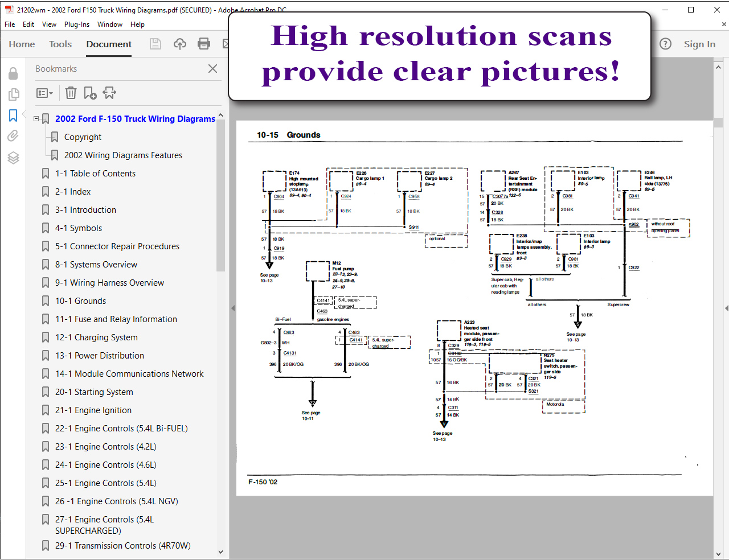Open the Window menu
Screen dimensions: 729x560
(110, 24)
